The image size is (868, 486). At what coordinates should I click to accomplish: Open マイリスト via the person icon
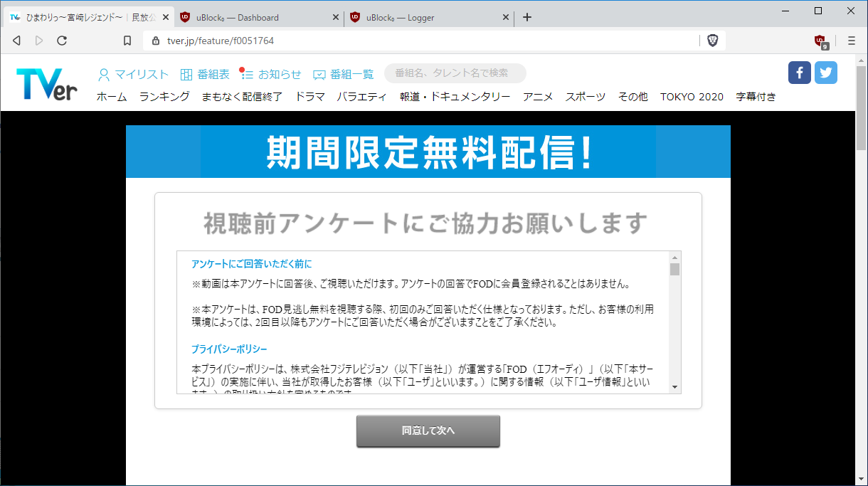(x=104, y=74)
